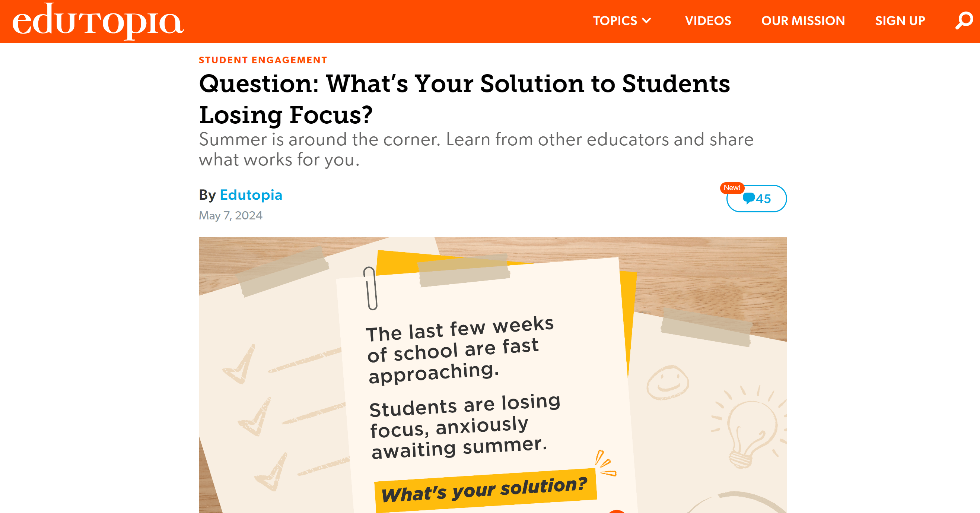Viewport: 980px width, 513px height.
Task: Click the paperclip on the note image
Action: point(370,288)
